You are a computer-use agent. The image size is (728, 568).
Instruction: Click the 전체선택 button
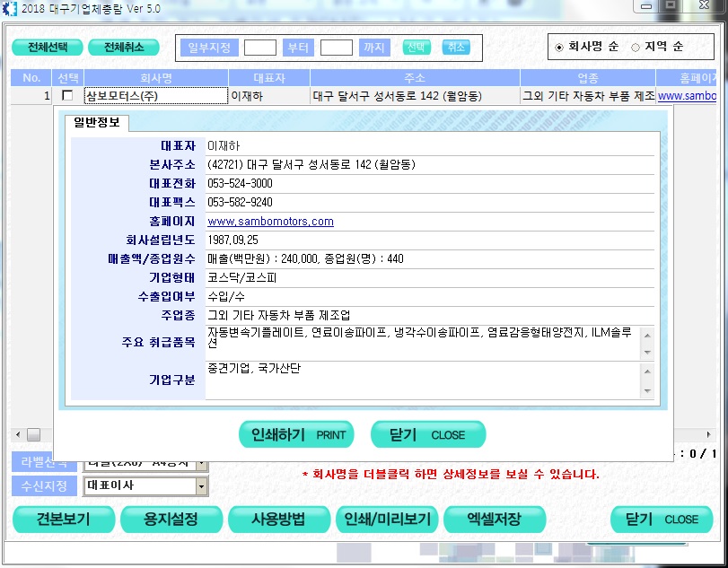[48, 48]
